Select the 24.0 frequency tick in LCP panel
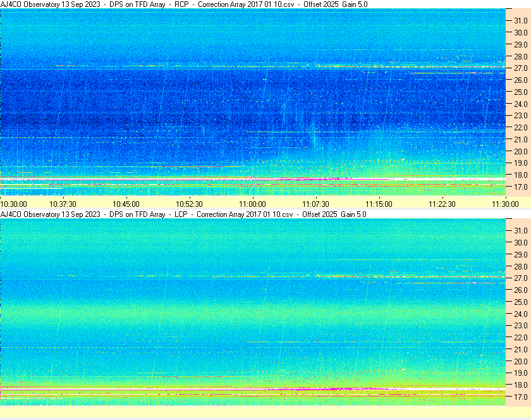 [x=520, y=314]
